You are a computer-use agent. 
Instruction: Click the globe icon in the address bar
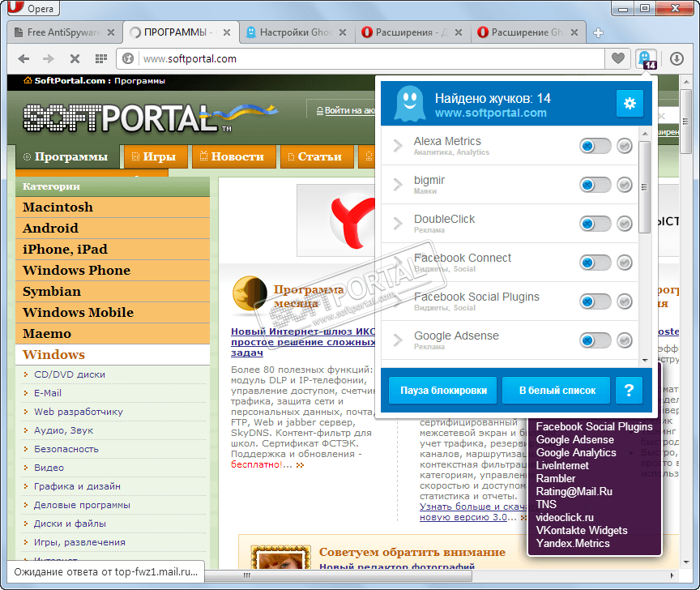coord(128,58)
